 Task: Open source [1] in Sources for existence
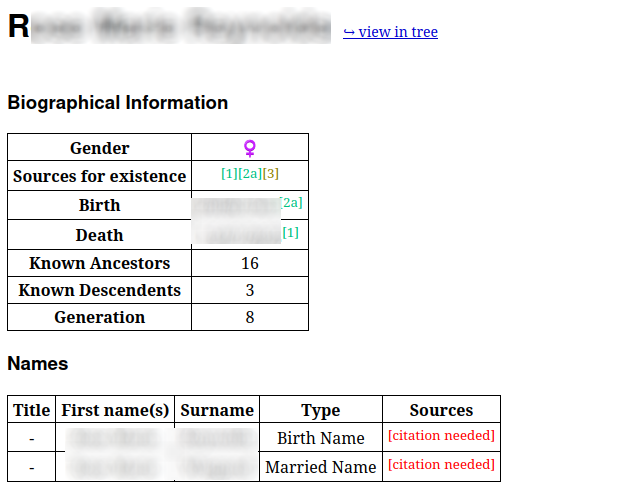point(229,174)
